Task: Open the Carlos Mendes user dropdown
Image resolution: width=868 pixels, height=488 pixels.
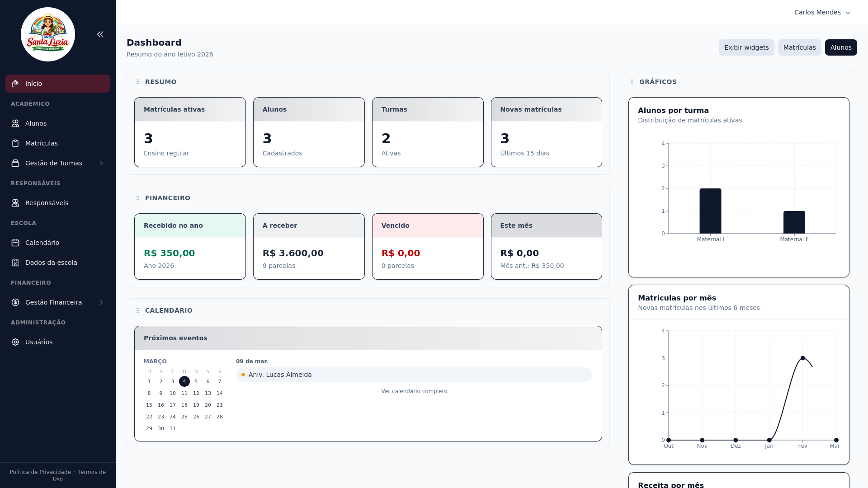Action: (x=822, y=12)
